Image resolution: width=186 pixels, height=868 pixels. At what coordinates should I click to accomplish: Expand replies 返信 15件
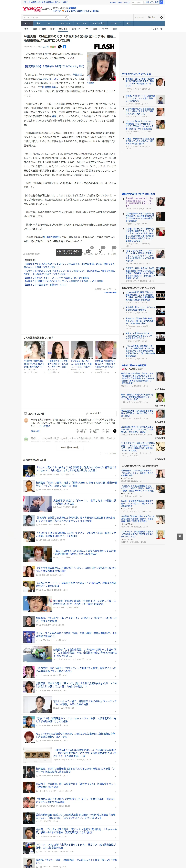click(35, 431)
